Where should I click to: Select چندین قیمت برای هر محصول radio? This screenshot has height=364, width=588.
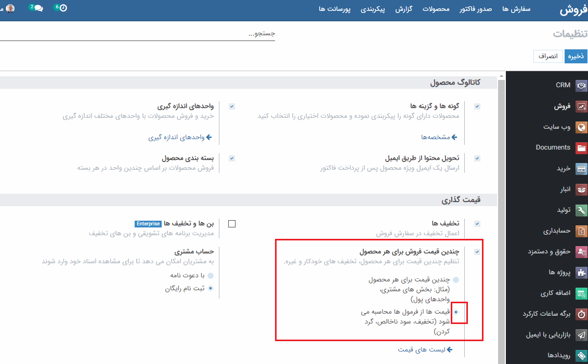click(x=456, y=280)
